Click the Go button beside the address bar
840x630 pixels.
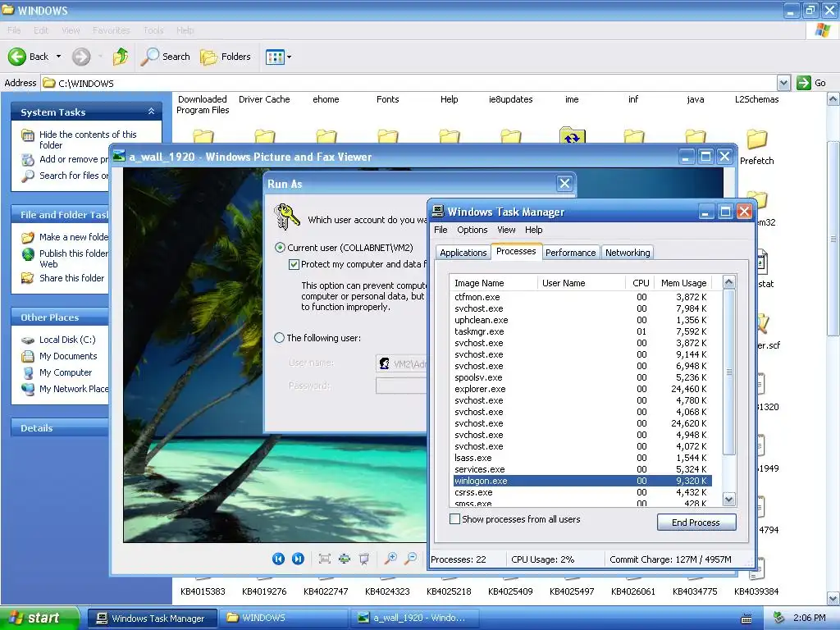pos(811,83)
